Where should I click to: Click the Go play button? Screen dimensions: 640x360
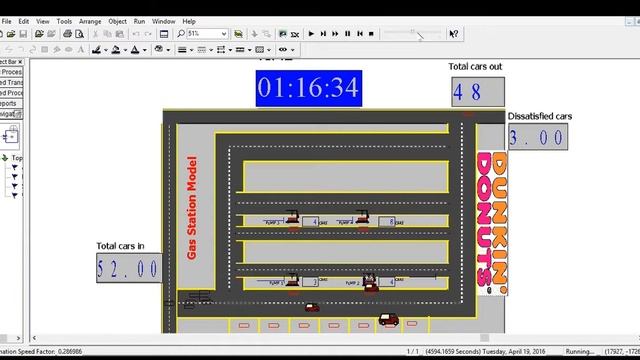pyautogui.click(x=311, y=34)
